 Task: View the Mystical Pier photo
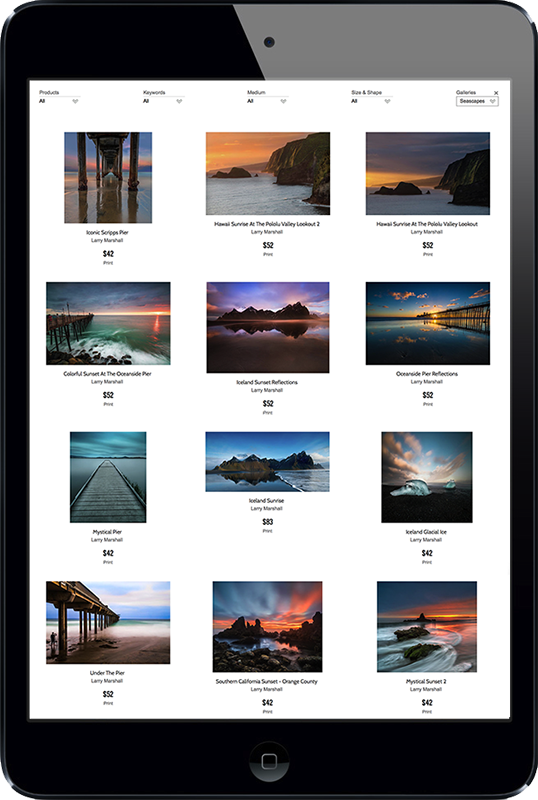pos(108,477)
